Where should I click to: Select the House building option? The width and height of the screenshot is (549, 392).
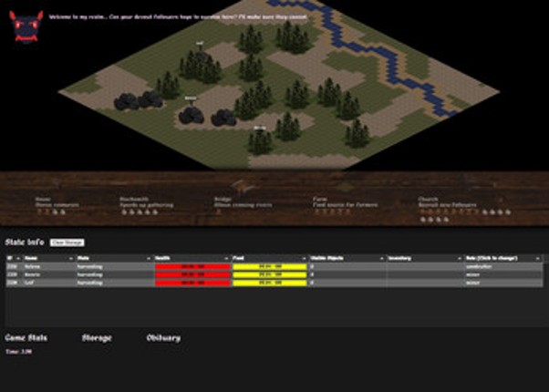pyautogui.click(x=43, y=199)
